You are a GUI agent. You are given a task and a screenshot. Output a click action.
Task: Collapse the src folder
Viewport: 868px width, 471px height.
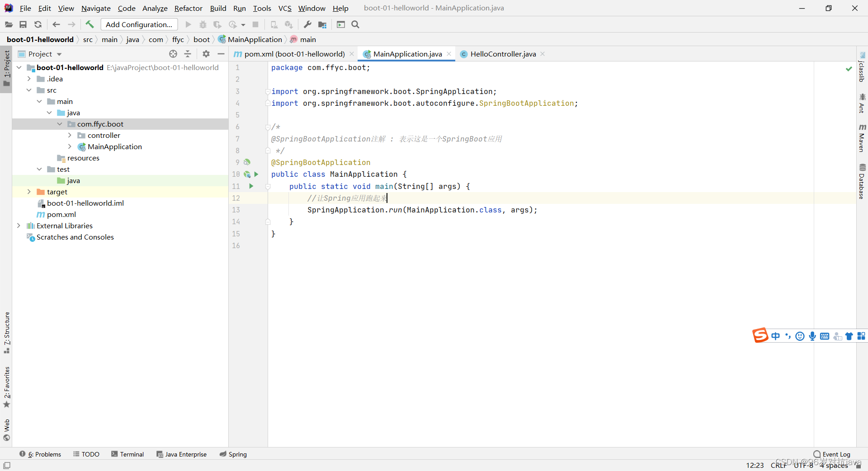click(x=29, y=90)
